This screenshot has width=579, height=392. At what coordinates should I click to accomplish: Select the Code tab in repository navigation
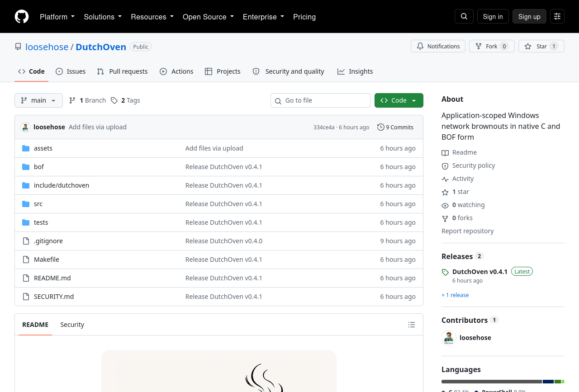click(31, 71)
